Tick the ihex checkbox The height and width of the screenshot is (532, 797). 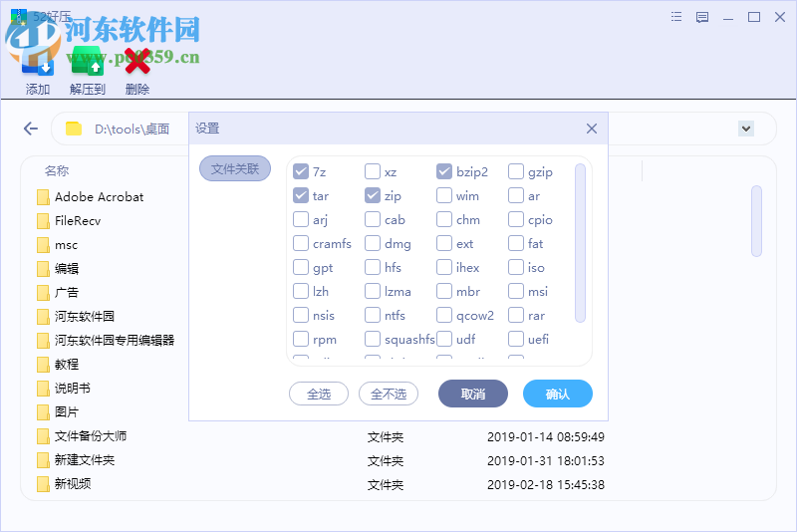(x=444, y=267)
